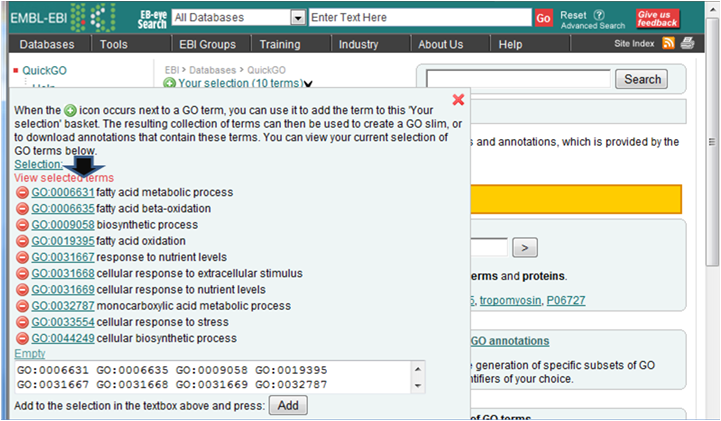Click the green plus icon beside Your selection

click(x=170, y=83)
